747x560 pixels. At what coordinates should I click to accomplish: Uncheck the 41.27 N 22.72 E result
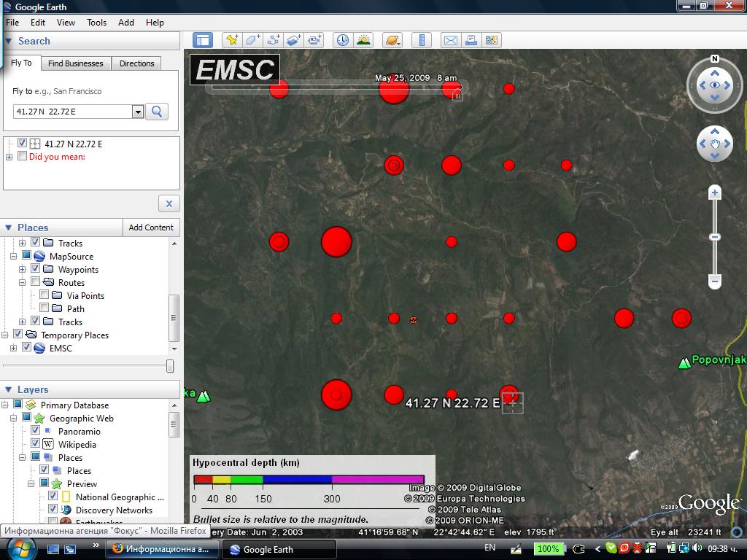pos(22,143)
